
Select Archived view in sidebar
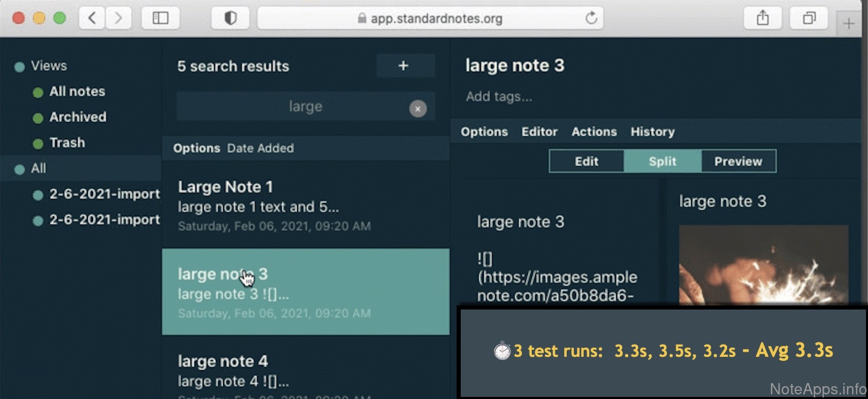point(78,117)
